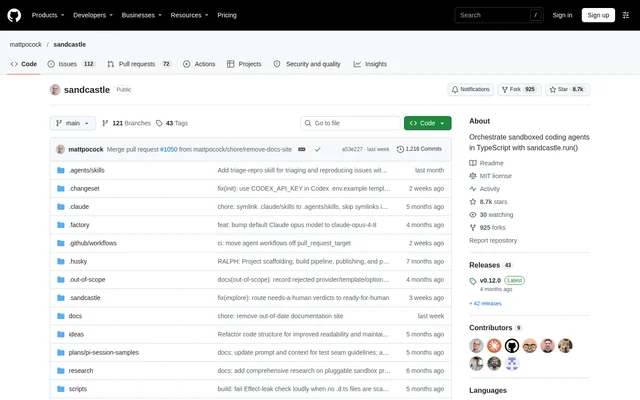
Task: Open the sandcastle breadcrumb link
Action: click(70, 44)
